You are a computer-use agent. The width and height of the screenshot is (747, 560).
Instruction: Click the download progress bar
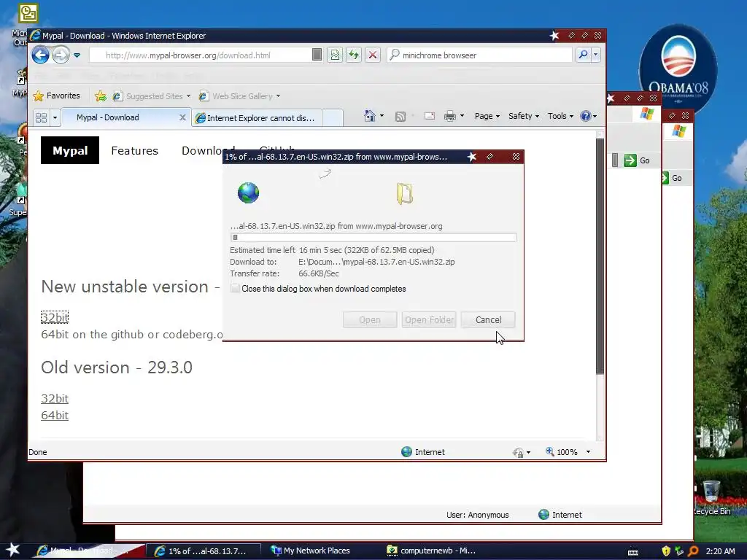point(373,237)
